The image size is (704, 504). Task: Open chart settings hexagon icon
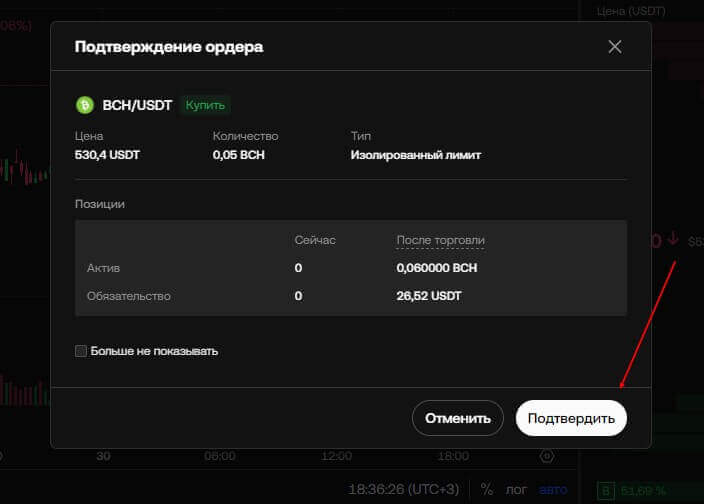pyautogui.click(x=546, y=456)
